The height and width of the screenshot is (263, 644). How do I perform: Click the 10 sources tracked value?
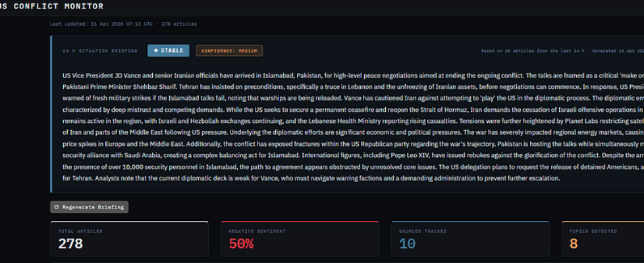pos(408,244)
